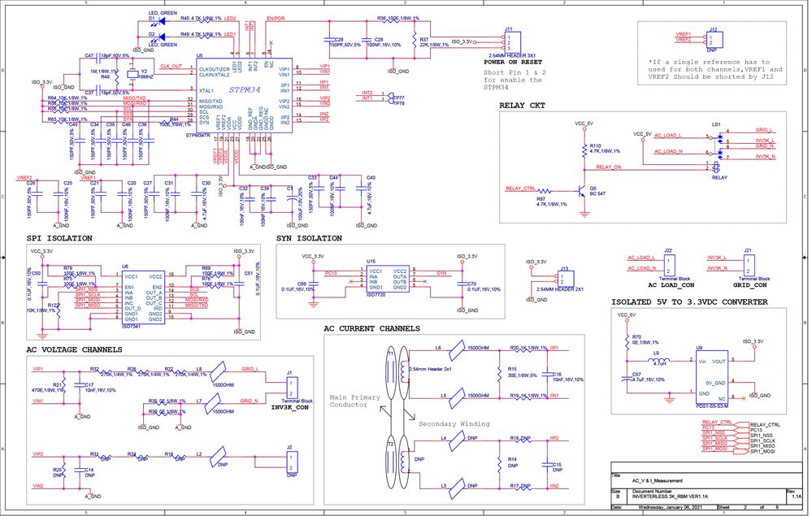Click the J1 terminal block

[292, 388]
